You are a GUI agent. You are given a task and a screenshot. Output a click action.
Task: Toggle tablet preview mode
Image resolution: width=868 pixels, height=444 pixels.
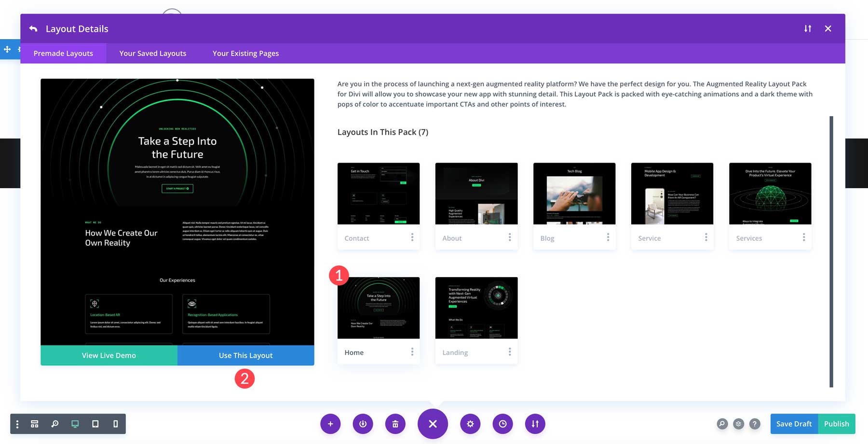pyautogui.click(x=95, y=424)
